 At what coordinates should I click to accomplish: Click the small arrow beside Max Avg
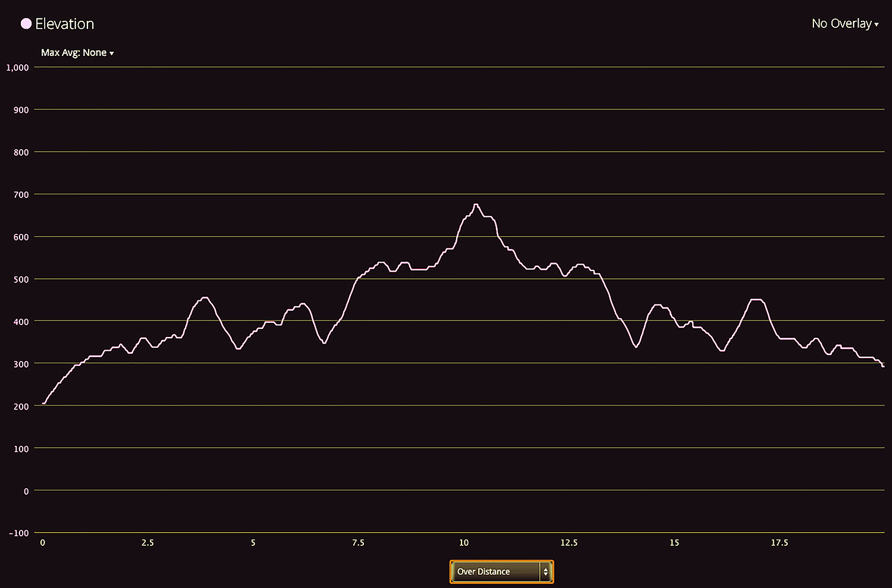click(x=112, y=54)
